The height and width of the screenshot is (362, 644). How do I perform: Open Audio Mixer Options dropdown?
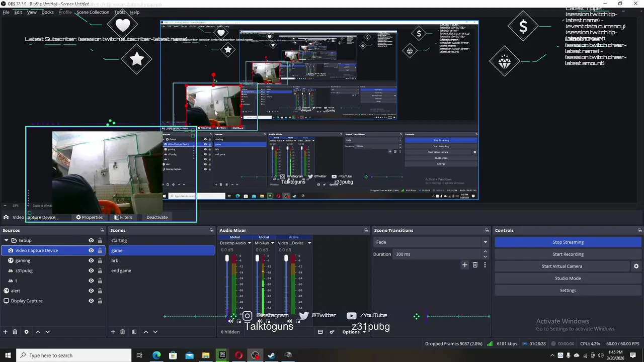coord(354,332)
